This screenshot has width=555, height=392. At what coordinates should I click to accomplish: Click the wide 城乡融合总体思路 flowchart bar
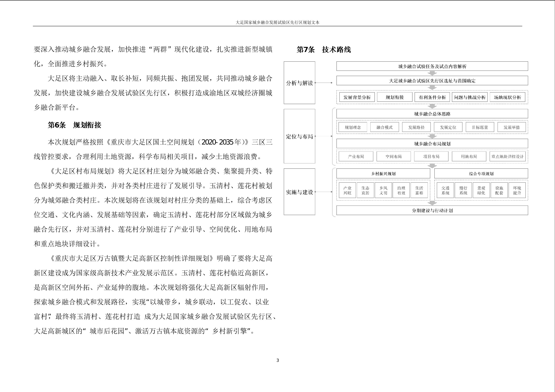coord(432,114)
